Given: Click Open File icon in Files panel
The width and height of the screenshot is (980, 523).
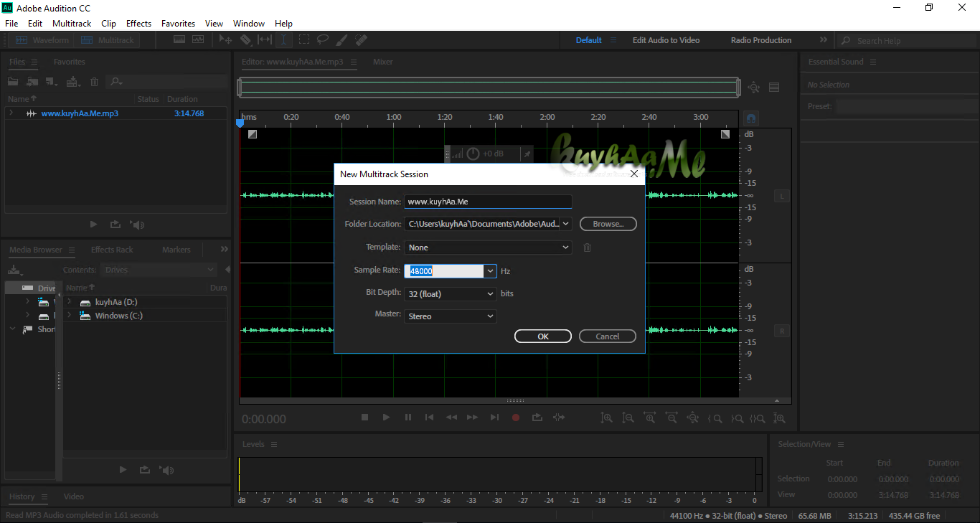Looking at the screenshot, I should [x=13, y=82].
